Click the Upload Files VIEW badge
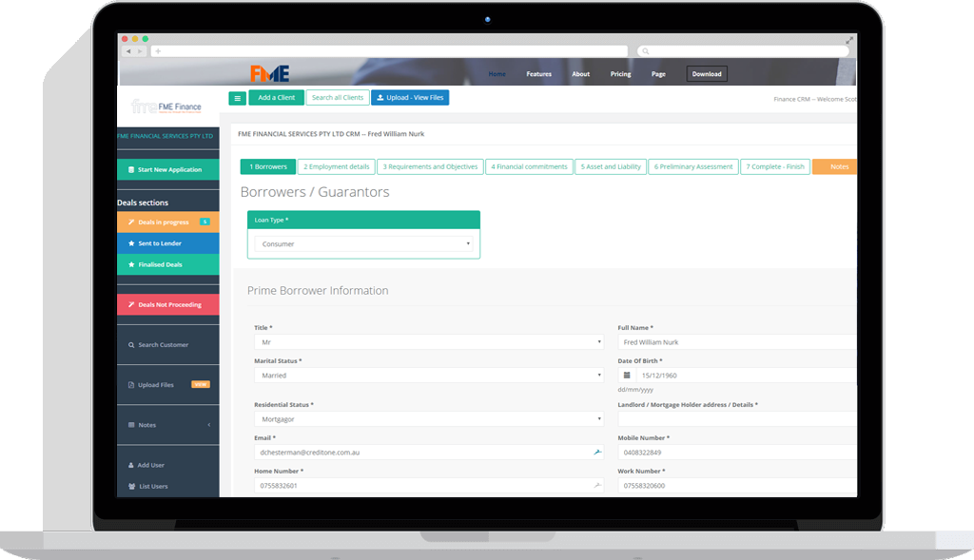The image size is (974, 560). tap(200, 384)
